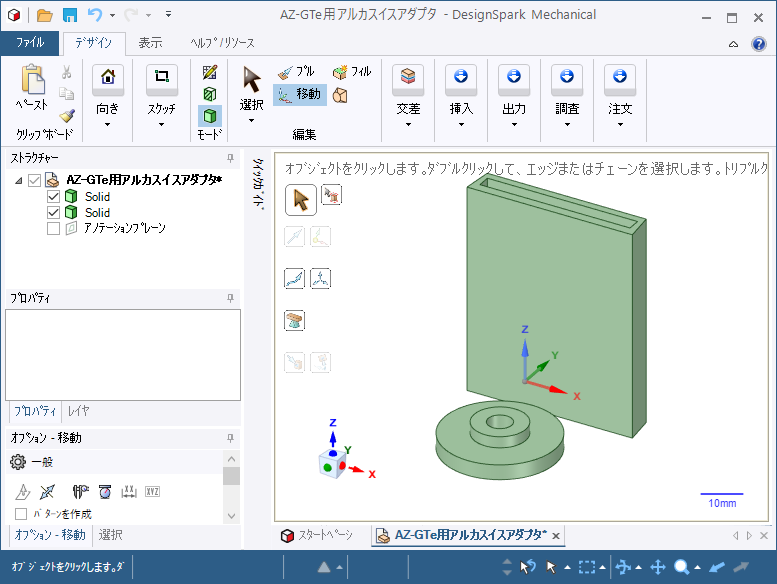Open the 調査 dropdown arrow
The width and height of the screenshot is (777, 584).
click(567, 125)
